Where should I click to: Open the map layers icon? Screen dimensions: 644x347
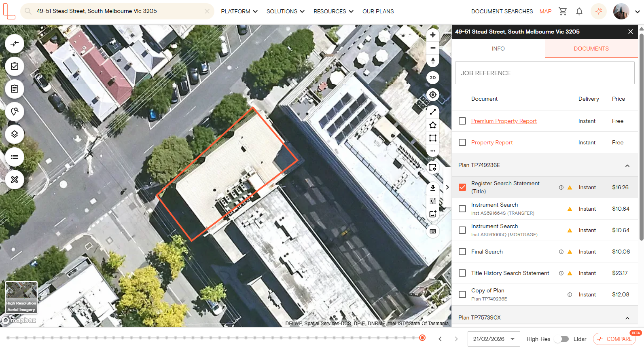point(15,134)
